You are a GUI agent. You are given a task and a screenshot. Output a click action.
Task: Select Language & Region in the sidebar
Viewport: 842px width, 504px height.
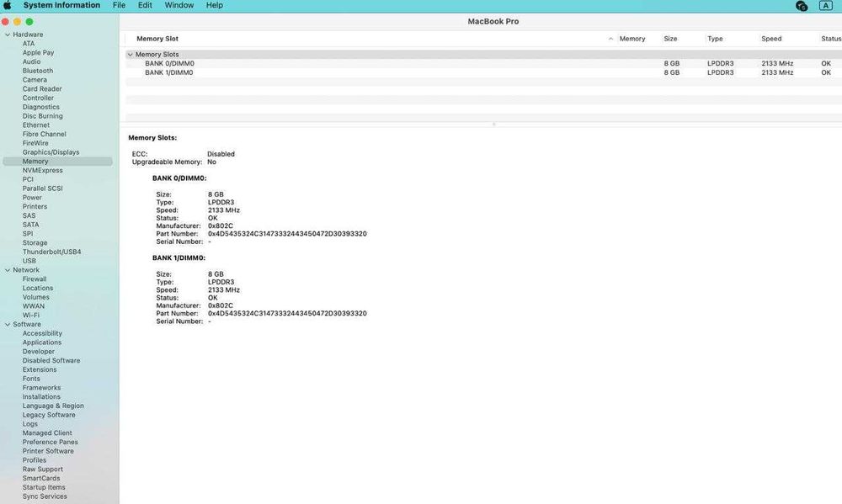tap(53, 406)
